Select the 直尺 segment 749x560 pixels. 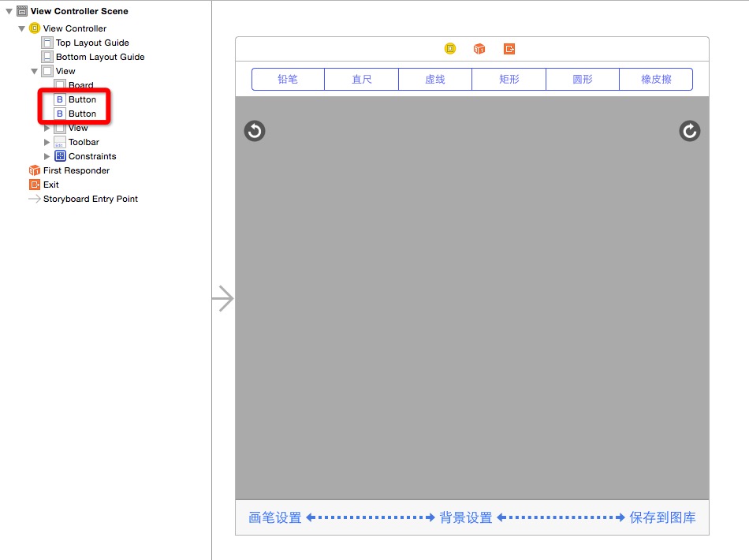tap(362, 80)
